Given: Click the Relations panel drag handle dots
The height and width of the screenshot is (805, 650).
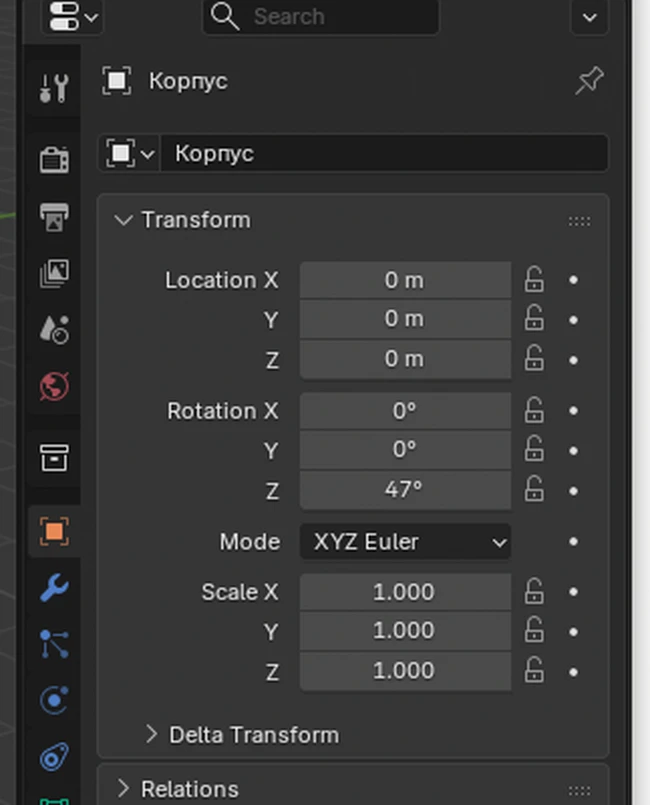Looking at the screenshot, I should [579, 791].
